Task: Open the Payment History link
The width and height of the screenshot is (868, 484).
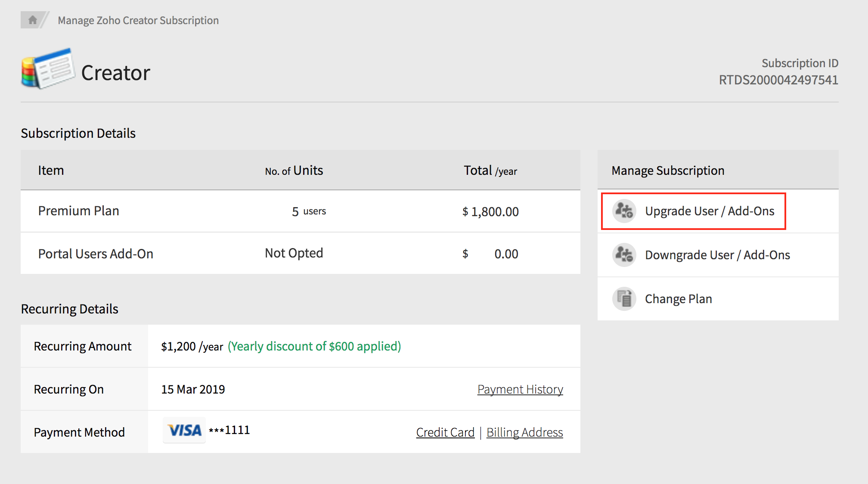Action: [520, 389]
